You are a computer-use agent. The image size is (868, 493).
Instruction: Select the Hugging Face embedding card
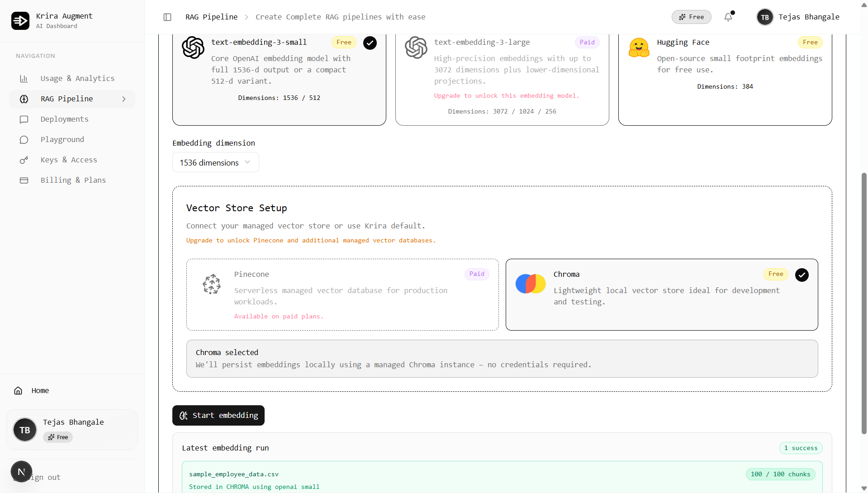725,80
